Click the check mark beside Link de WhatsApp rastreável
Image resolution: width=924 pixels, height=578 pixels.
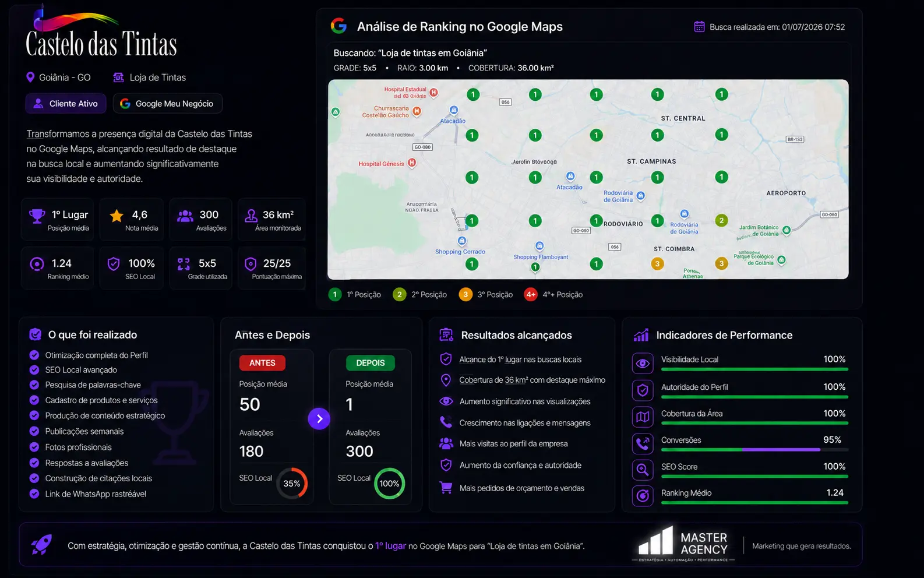pyautogui.click(x=34, y=494)
